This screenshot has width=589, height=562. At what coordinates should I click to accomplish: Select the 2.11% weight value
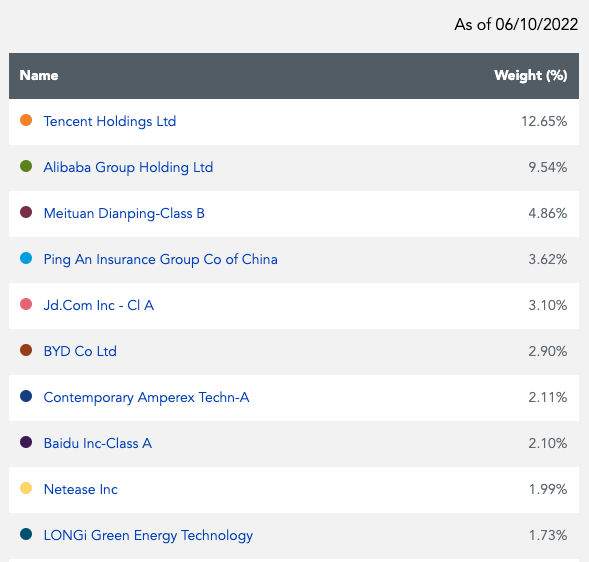548,397
